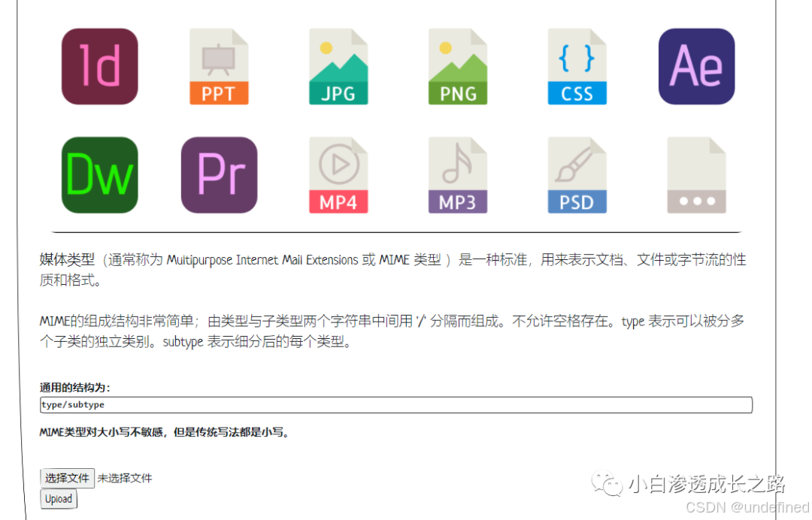The image size is (812, 520).
Task: Click the blue CSS file icon
Action: 577,66
